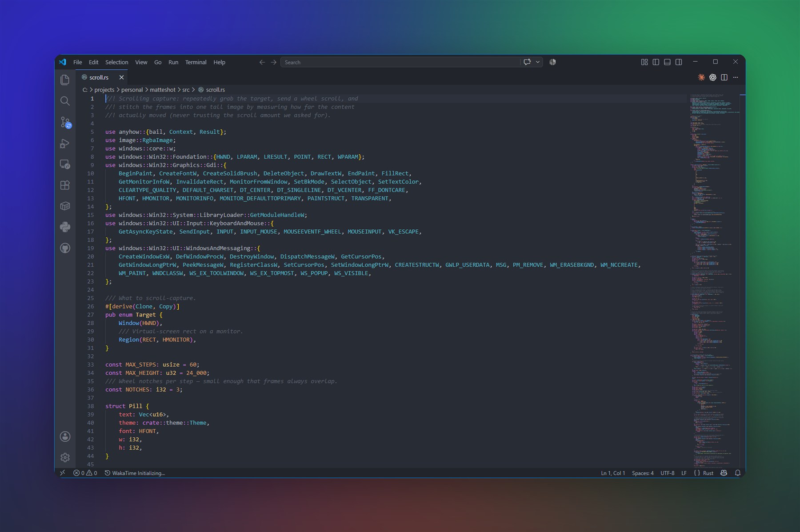The image size is (800, 532).
Task: Go back with the left arrow
Action: (x=262, y=62)
